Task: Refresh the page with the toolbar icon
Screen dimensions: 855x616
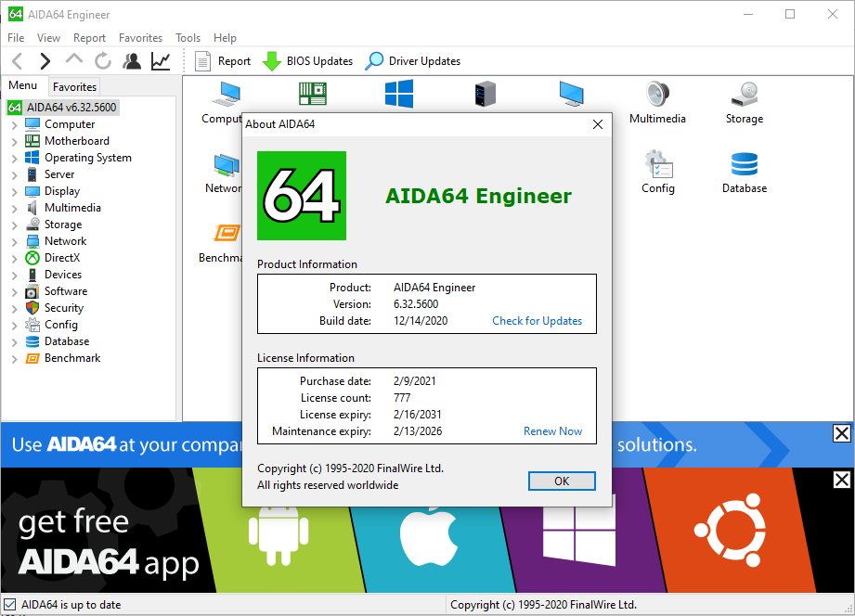Action: tap(102, 61)
